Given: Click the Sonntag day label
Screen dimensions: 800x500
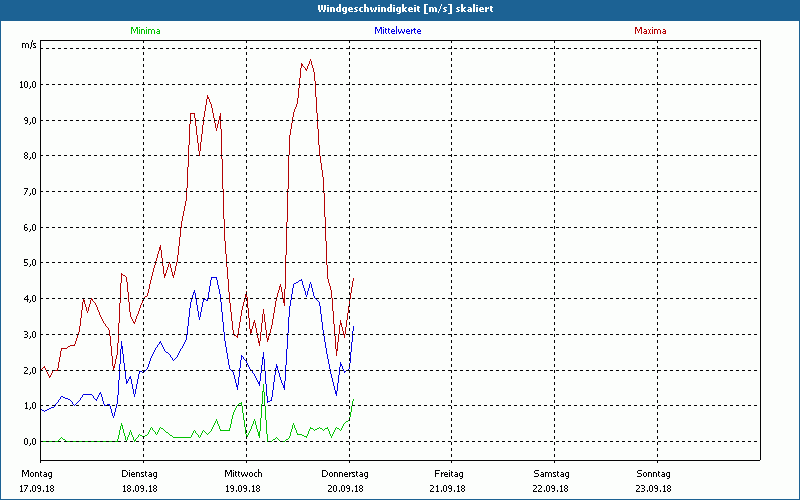Looking at the screenshot, I should (x=654, y=474).
